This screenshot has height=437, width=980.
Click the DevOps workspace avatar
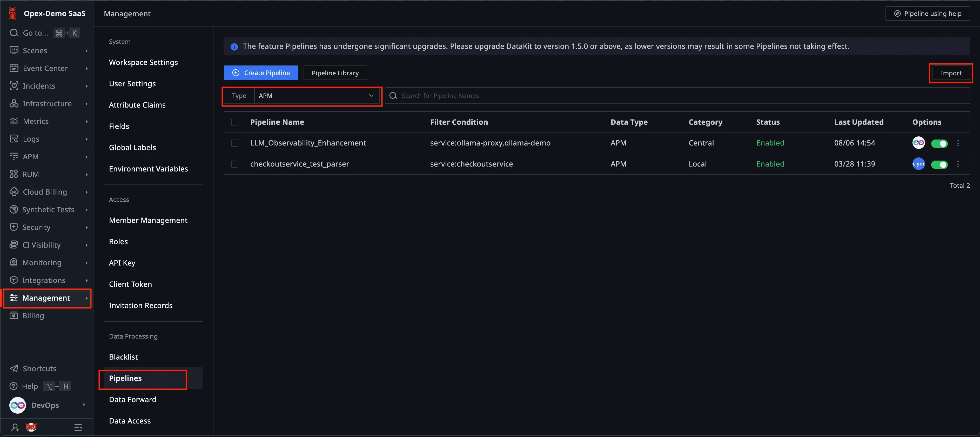pyautogui.click(x=17, y=405)
